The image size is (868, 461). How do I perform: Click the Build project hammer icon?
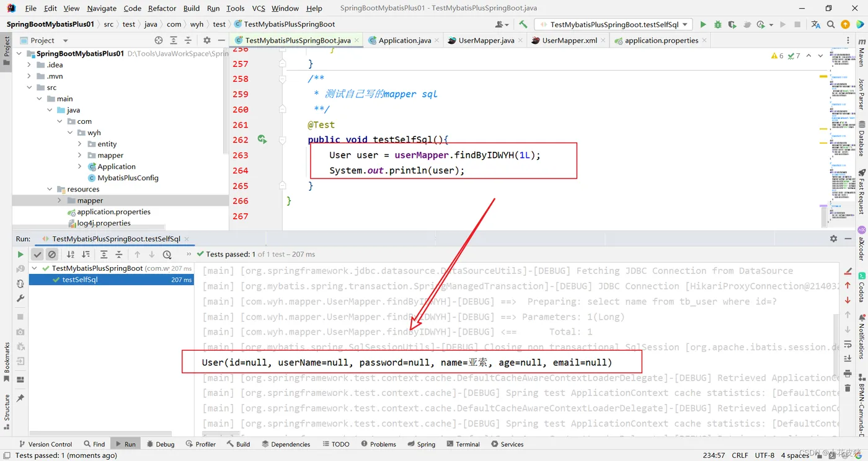point(523,24)
